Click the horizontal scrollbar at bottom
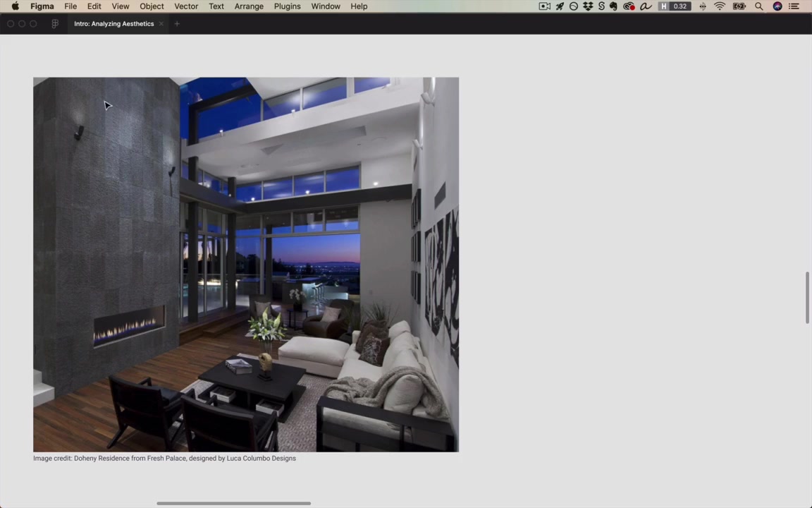 (x=233, y=503)
